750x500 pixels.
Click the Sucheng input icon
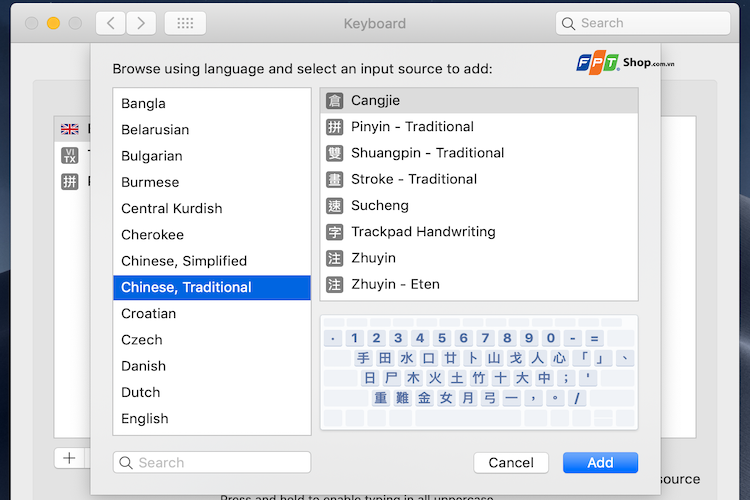coord(334,205)
